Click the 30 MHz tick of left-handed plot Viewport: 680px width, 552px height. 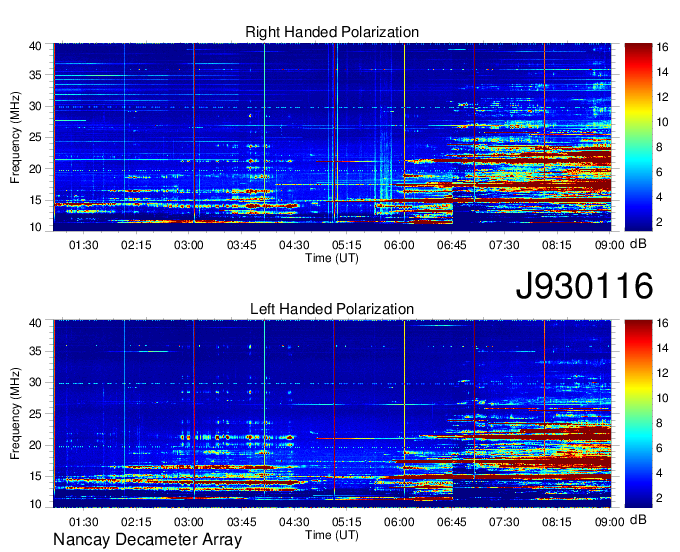tap(35, 382)
